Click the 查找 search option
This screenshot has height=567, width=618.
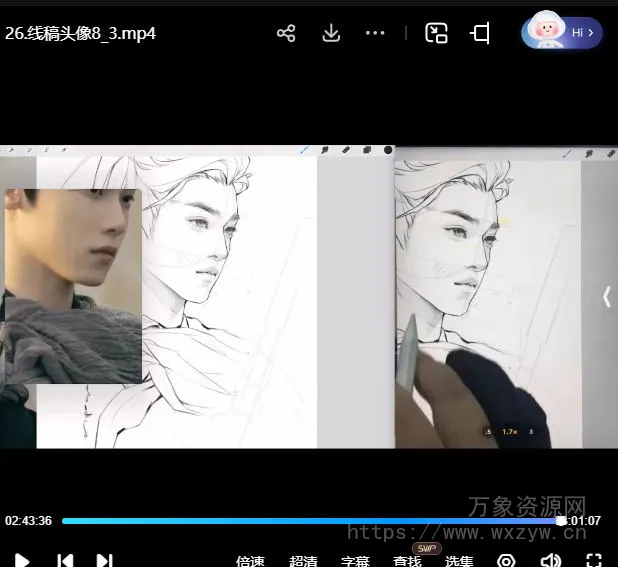(407, 561)
